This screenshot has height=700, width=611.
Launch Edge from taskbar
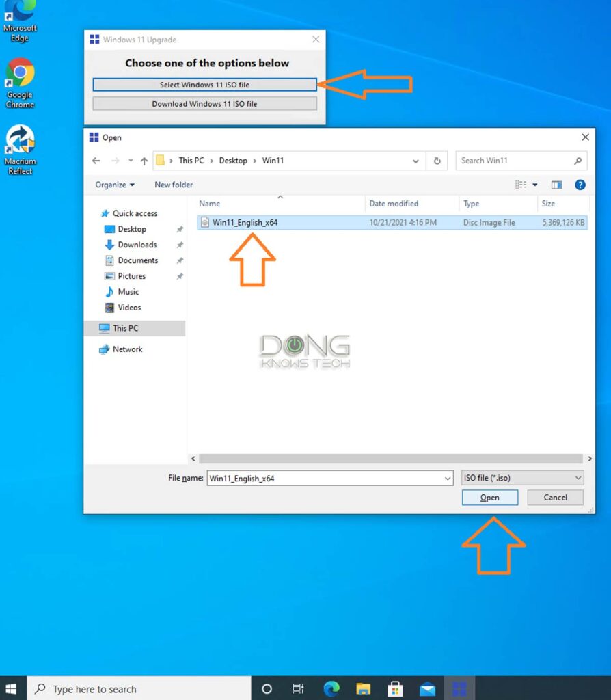pos(331,689)
